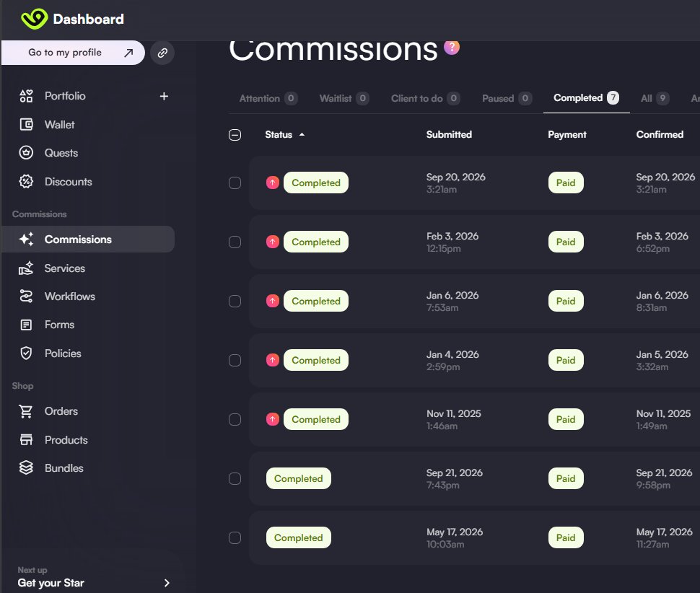Open the All commissions tab

pyautogui.click(x=655, y=98)
